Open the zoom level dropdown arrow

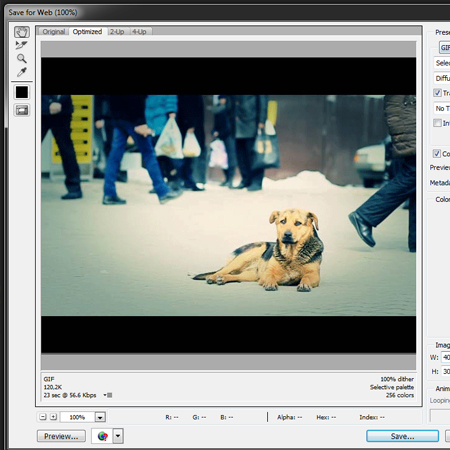100,417
